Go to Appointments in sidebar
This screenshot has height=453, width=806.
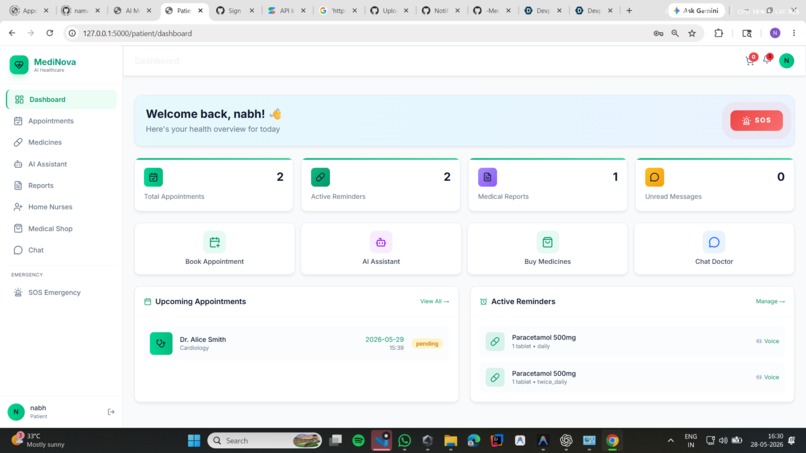tap(61, 121)
